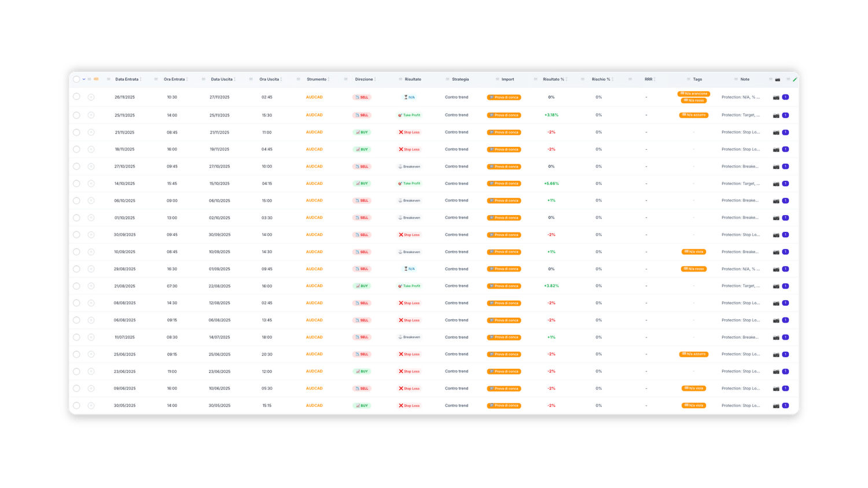The height and width of the screenshot is (488, 868).
Task: Click the green pencil edit icon in header
Action: coord(795,79)
